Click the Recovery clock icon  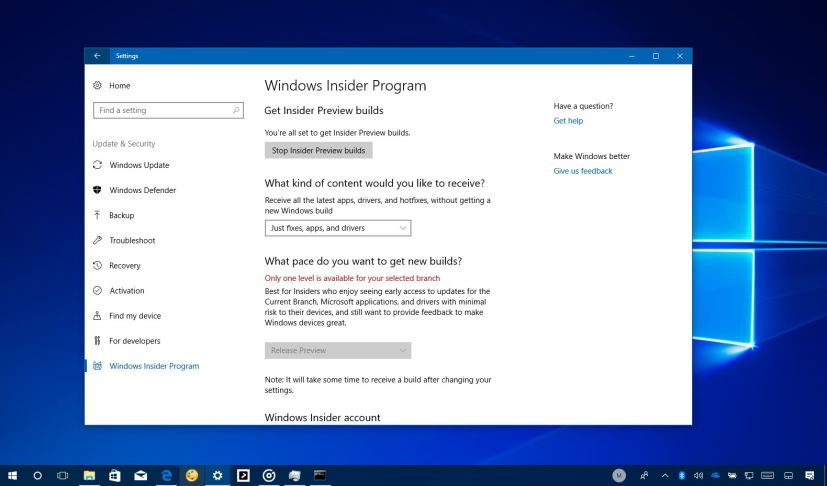point(97,265)
